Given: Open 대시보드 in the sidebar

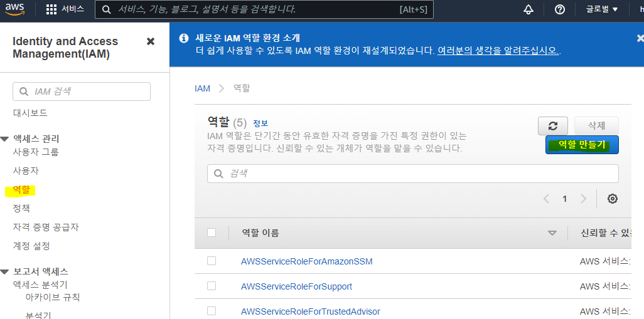Looking at the screenshot, I should (x=30, y=113).
